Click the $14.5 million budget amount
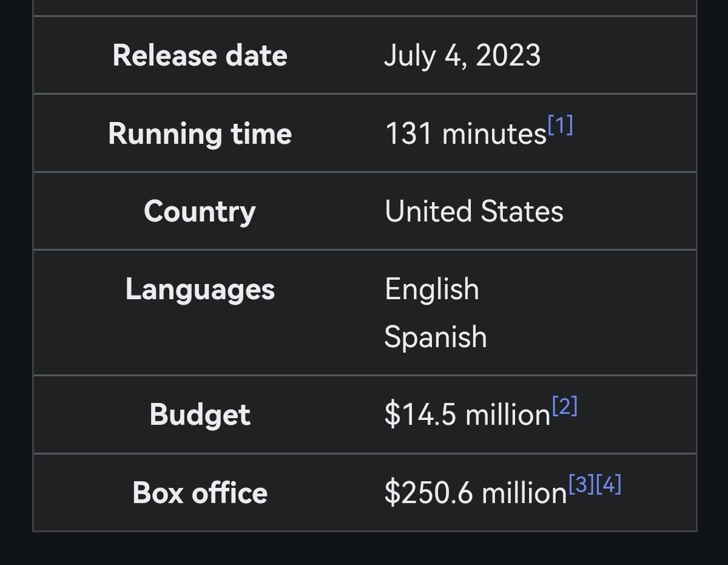The width and height of the screenshot is (728, 565). click(x=467, y=415)
